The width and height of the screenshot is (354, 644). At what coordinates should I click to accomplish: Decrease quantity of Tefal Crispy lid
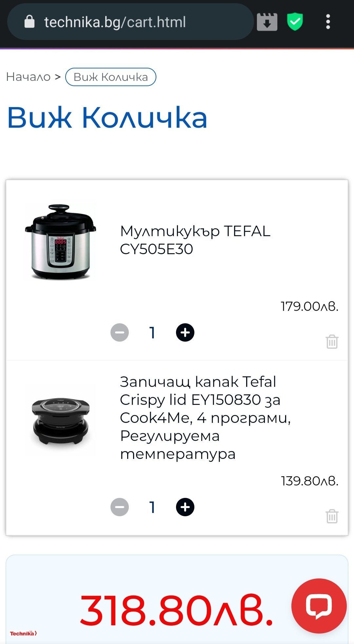(x=120, y=507)
